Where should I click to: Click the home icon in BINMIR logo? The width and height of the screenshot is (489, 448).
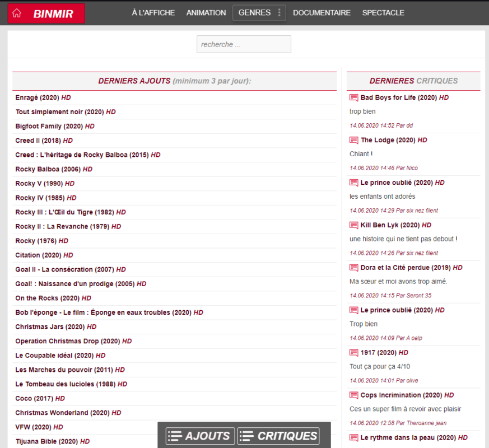(x=17, y=13)
